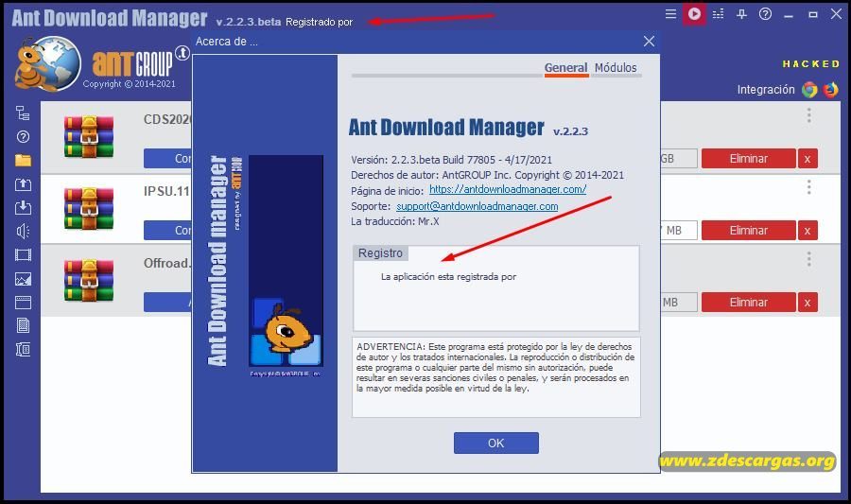The height and width of the screenshot is (504, 851).
Task: Click the red video play icon
Action: (694, 14)
